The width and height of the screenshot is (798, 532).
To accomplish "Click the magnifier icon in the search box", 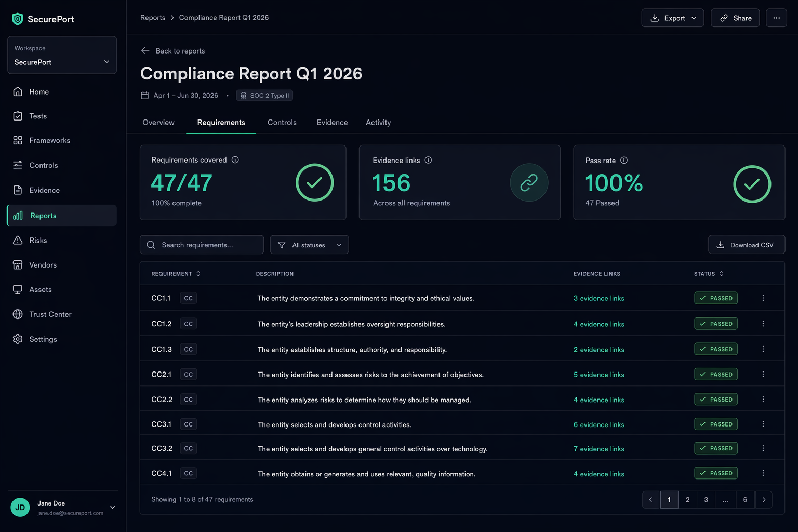I will 151,245.
